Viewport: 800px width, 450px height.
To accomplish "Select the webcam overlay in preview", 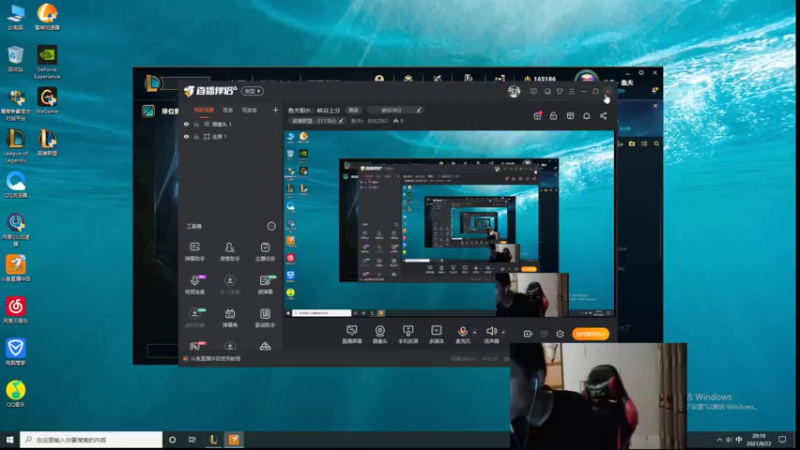I will (x=532, y=294).
